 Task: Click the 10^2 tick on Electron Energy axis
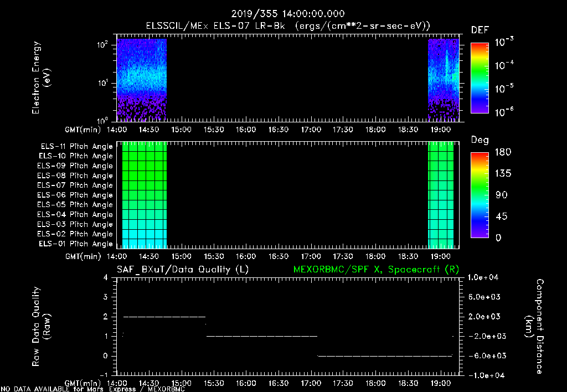coord(102,45)
